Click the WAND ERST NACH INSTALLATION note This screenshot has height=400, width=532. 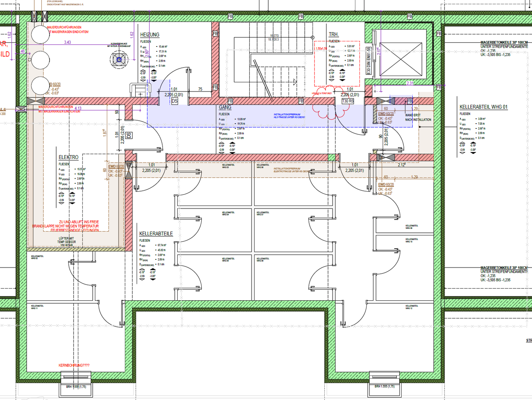[418, 117]
